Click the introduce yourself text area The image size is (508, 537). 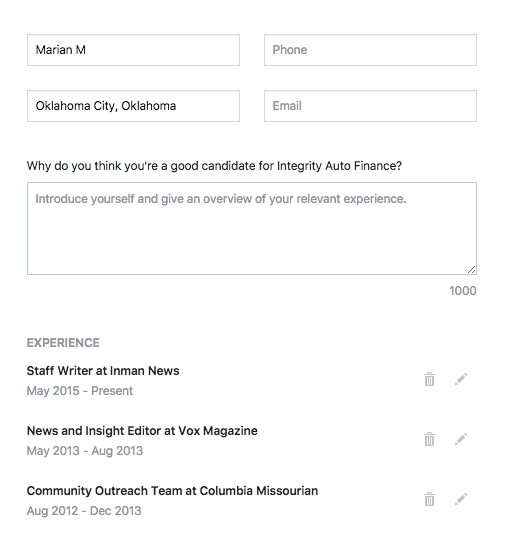tap(252, 228)
